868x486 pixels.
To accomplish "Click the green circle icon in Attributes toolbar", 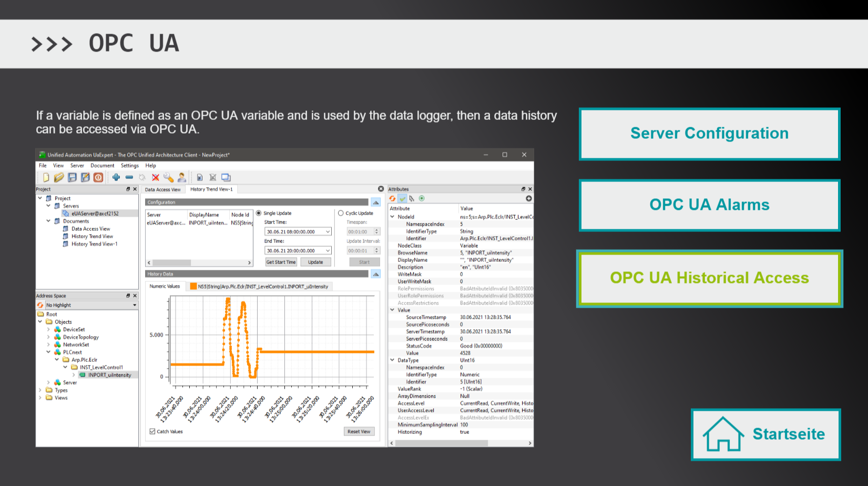I will click(x=422, y=198).
